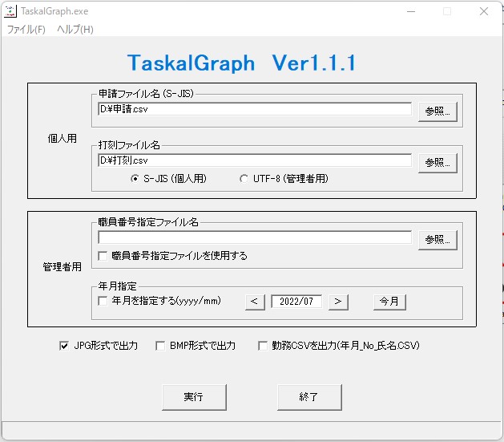Minimize the TaskalGraph window
Image resolution: width=504 pixels, height=442 pixels.
[411, 11]
